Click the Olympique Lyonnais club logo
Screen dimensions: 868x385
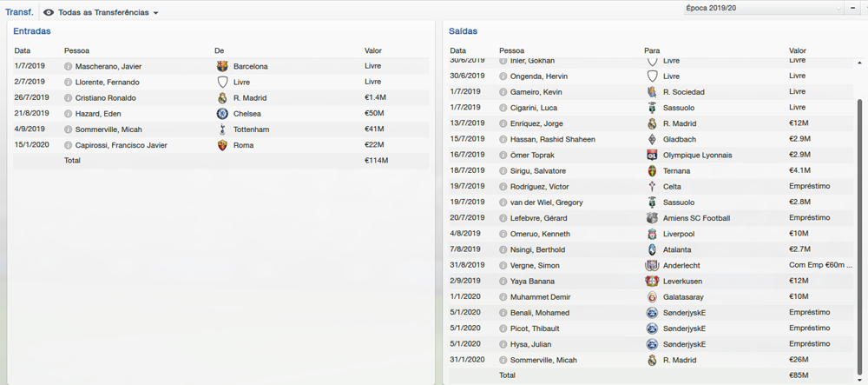(x=652, y=155)
